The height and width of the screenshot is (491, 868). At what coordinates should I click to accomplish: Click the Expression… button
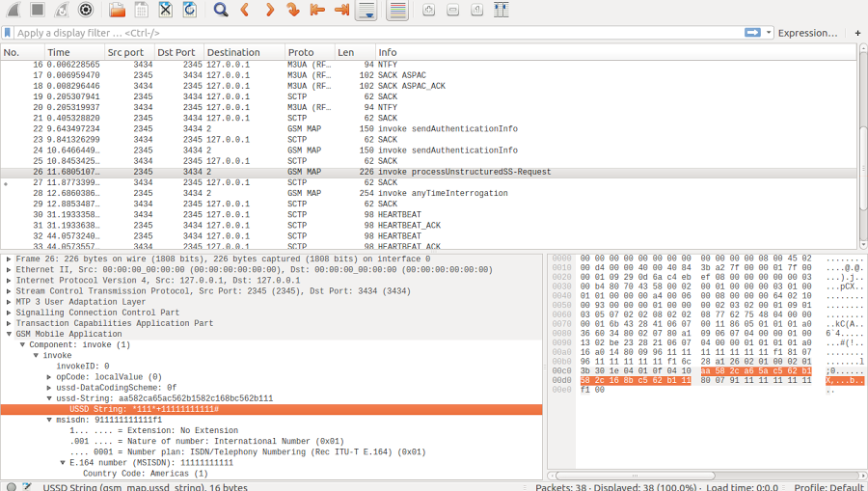click(807, 33)
